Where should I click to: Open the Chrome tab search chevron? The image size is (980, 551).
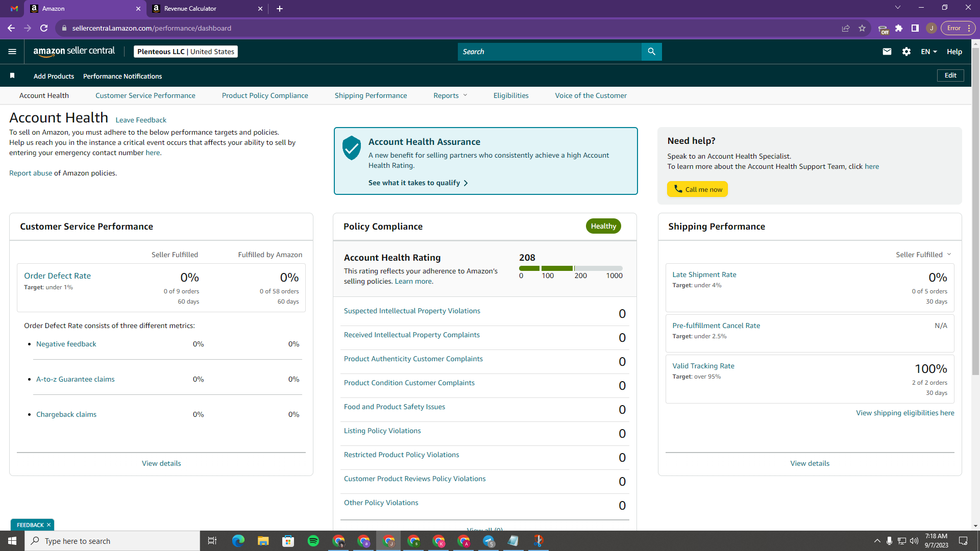(898, 8)
